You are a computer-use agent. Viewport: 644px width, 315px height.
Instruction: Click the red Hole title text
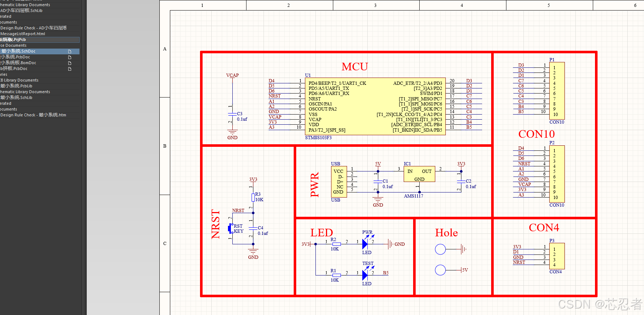tap(447, 233)
